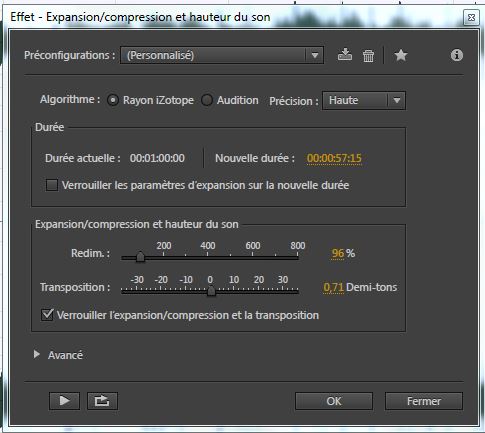Click the Nouvelle durée timecode field
The height and width of the screenshot is (433, 485).
pos(334,158)
